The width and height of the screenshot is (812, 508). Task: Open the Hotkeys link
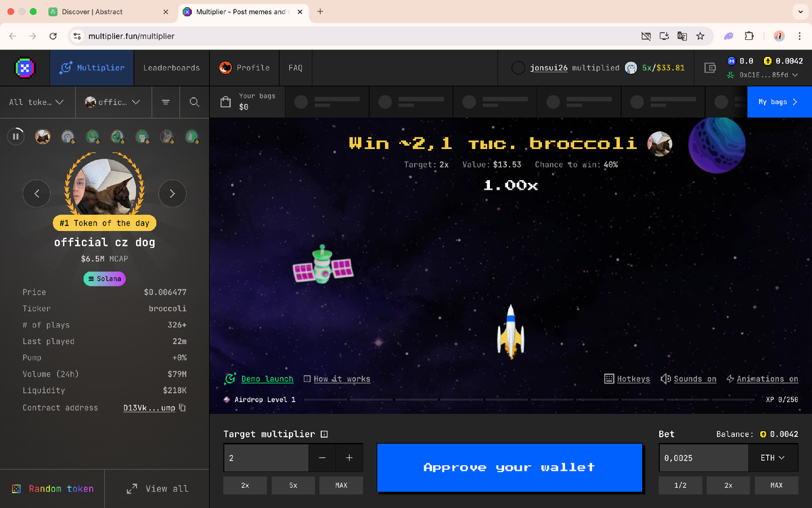click(x=627, y=379)
